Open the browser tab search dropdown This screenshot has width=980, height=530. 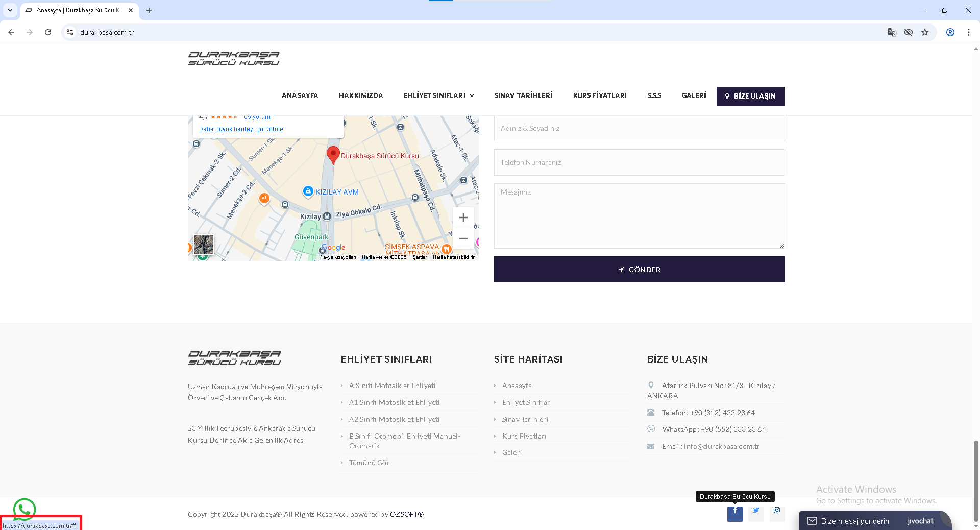10,10
